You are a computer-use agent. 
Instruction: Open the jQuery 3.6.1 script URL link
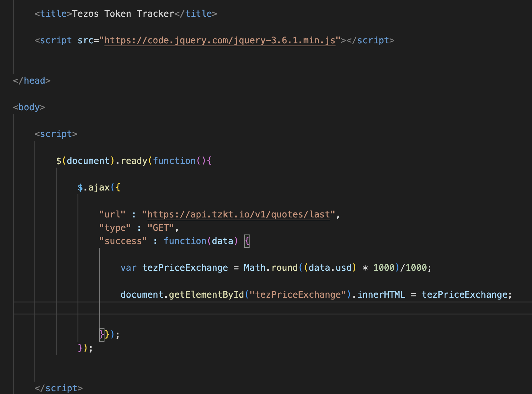[220, 41]
